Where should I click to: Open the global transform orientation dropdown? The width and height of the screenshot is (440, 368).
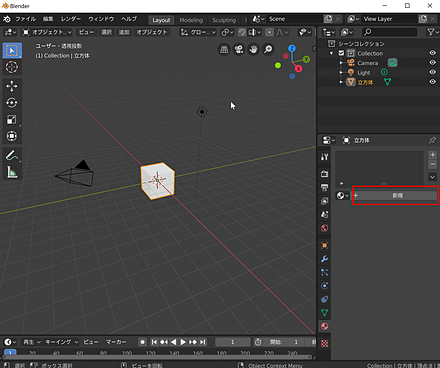pyautogui.click(x=198, y=32)
